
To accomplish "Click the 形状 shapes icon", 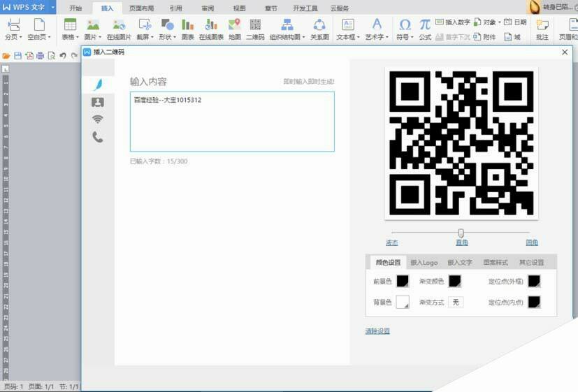I will (167, 24).
